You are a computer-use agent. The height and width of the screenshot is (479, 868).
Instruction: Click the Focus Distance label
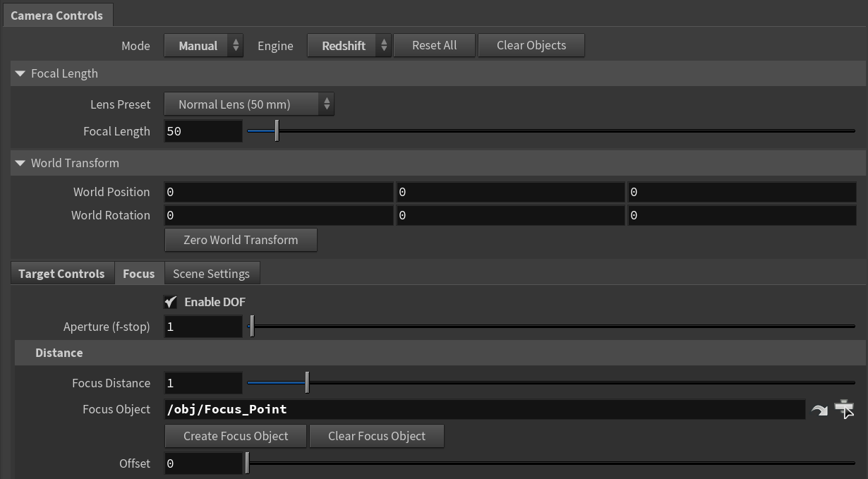pyautogui.click(x=111, y=383)
